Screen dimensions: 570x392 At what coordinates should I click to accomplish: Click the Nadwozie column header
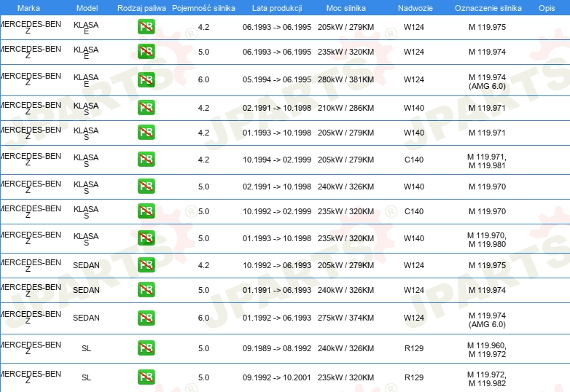[415, 8]
